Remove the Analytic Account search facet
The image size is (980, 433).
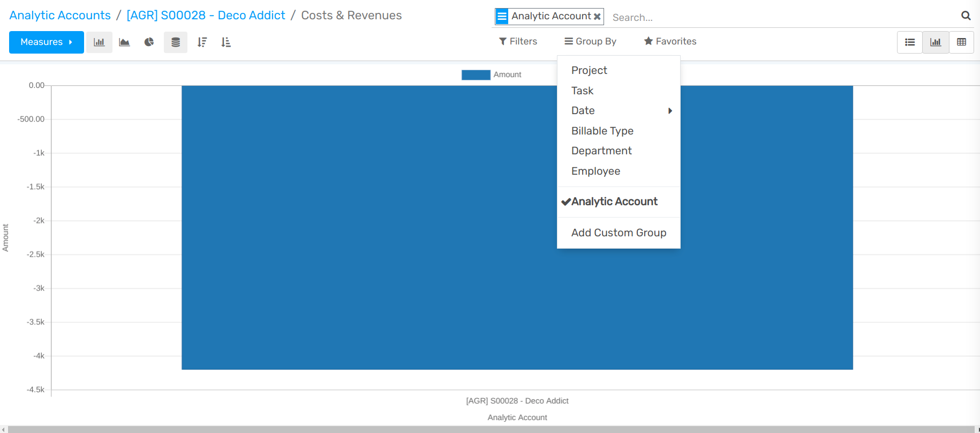(597, 17)
